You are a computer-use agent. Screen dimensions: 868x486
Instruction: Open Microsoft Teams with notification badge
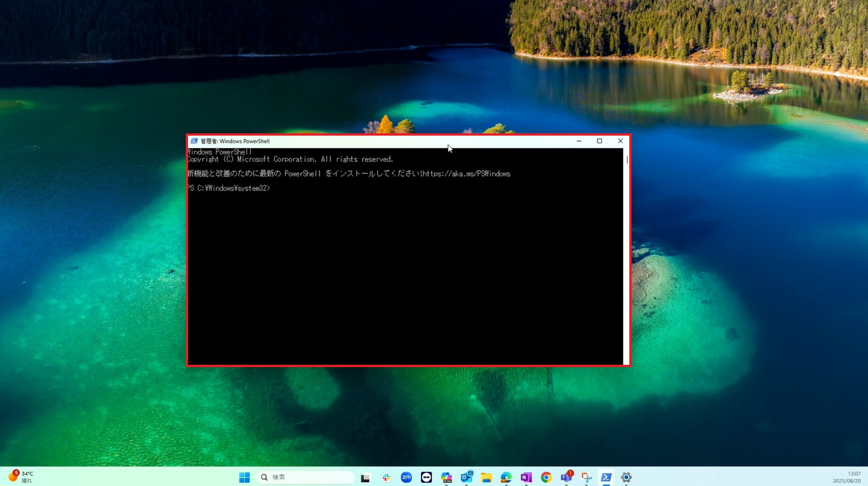(x=566, y=477)
